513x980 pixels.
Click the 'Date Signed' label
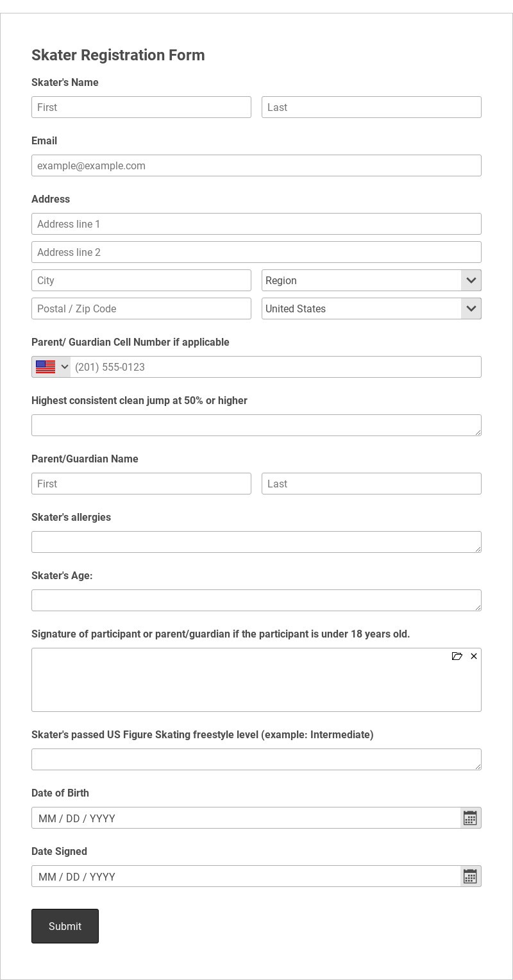tap(59, 851)
